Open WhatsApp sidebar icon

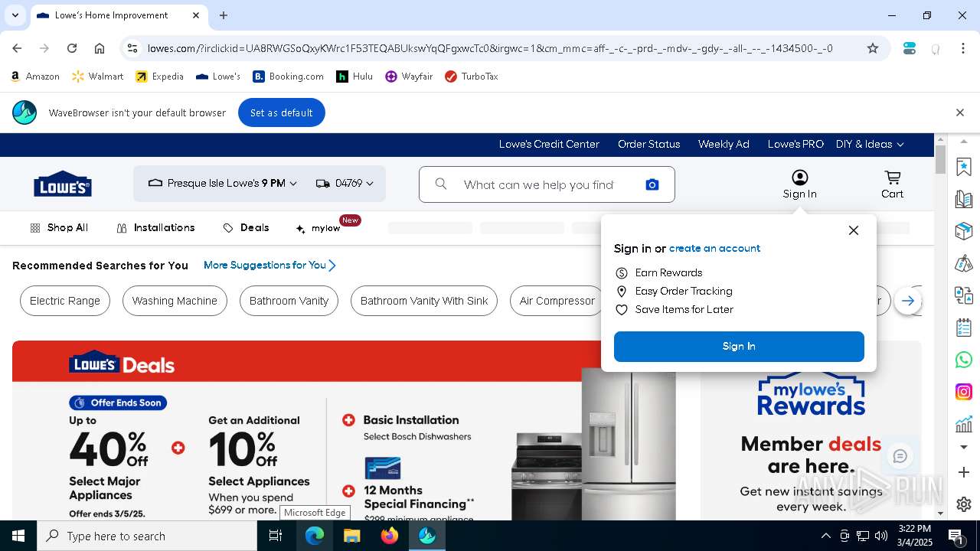pyautogui.click(x=964, y=360)
